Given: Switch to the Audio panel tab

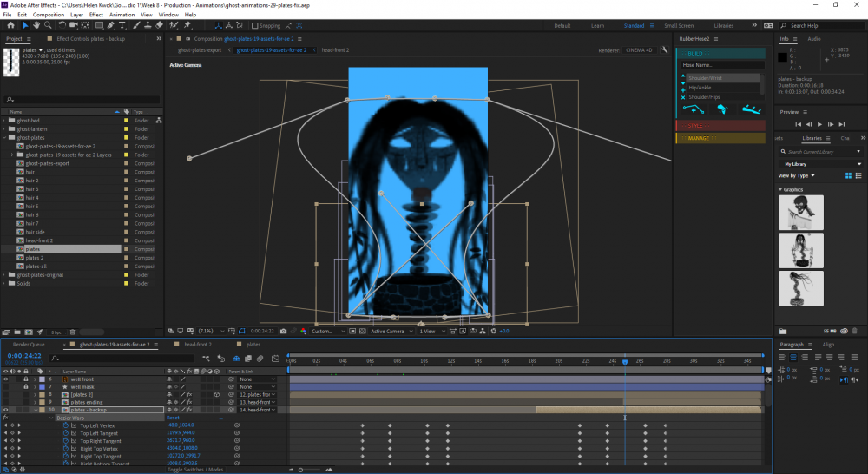Looking at the screenshot, I should tap(814, 39).
